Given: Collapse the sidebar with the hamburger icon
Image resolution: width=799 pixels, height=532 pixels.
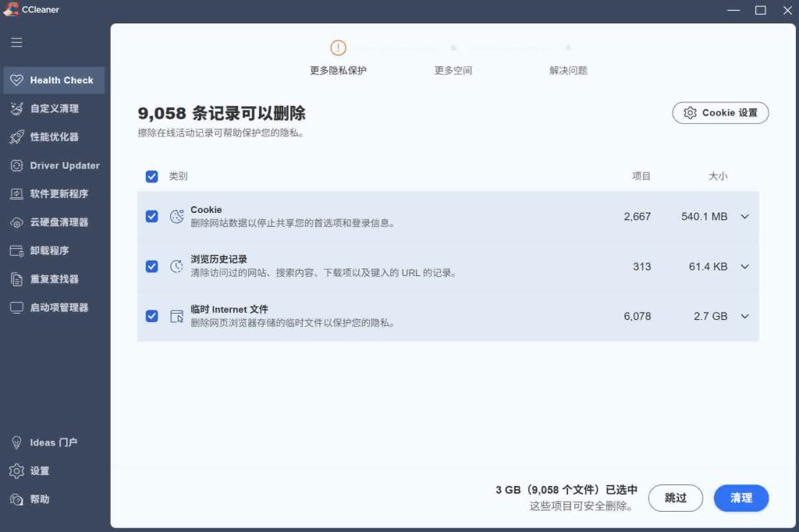Looking at the screenshot, I should [16, 42].
